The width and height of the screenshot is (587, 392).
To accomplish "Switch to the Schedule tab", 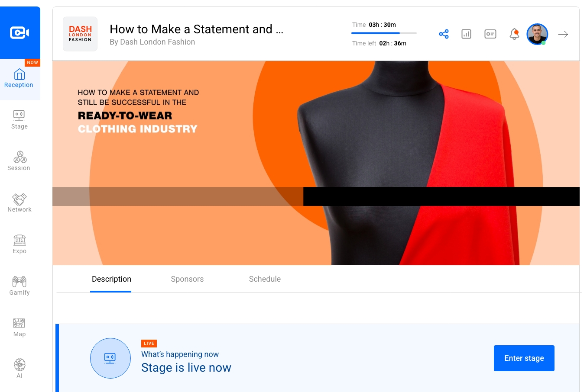I will pos(265,279).
